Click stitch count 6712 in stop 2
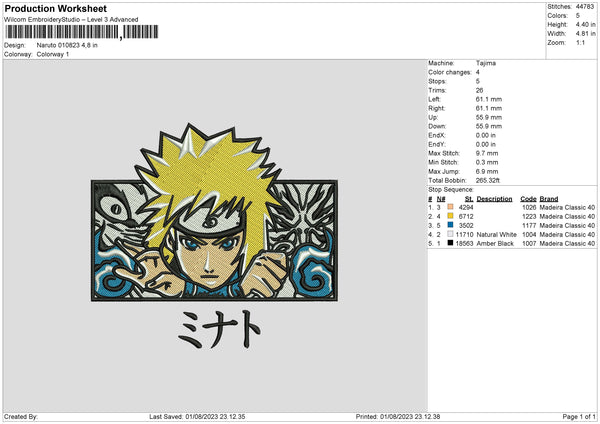Image resolution: width=600 pixels, height=424 pixels. (x=466, y=217)
